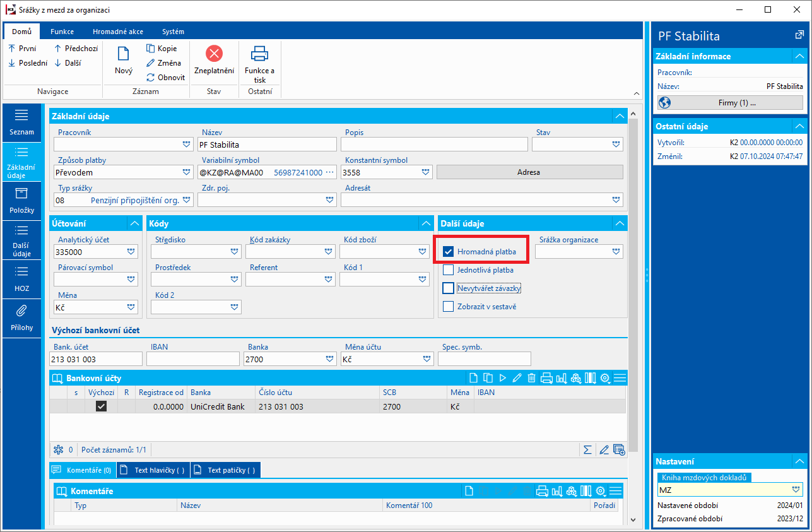Check the Nevytvářet závazky option
Image resolution: width=812 pixels, height=532 pixels.
449,288
